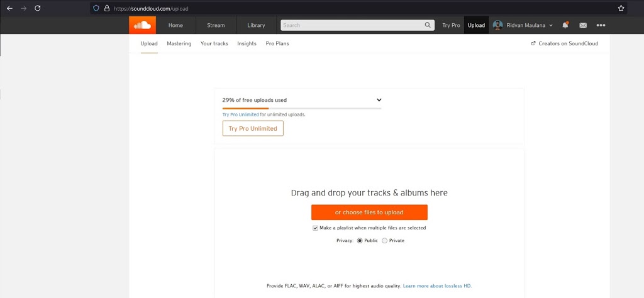Image resolution: width=644 pixels, height=298 pixels.
Task: Click the search magnifier icon
Action: tap(428, 25)
